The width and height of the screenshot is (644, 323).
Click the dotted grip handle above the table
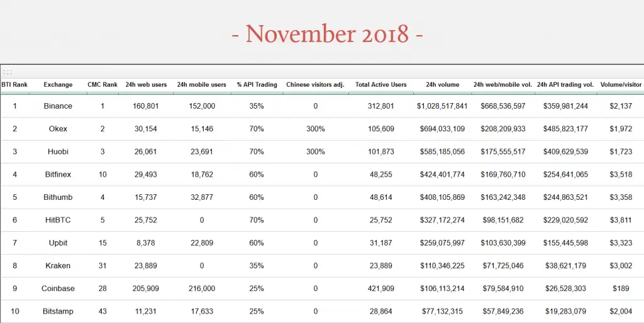[x=8, y=72]
